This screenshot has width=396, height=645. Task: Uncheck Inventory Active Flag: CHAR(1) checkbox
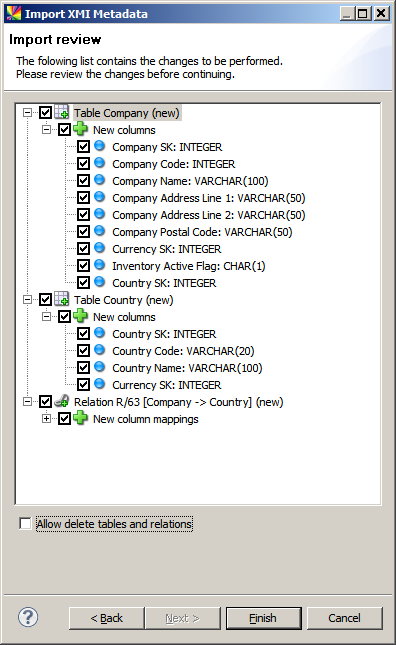click(83, 266)
